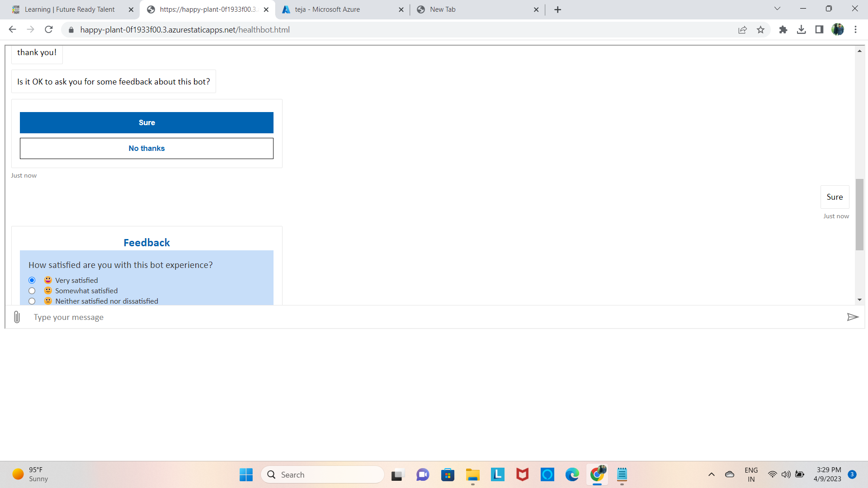Switch to teja - Microsoft Azure tab
Viewport: 868px width, 488px height.
(336, 9)
